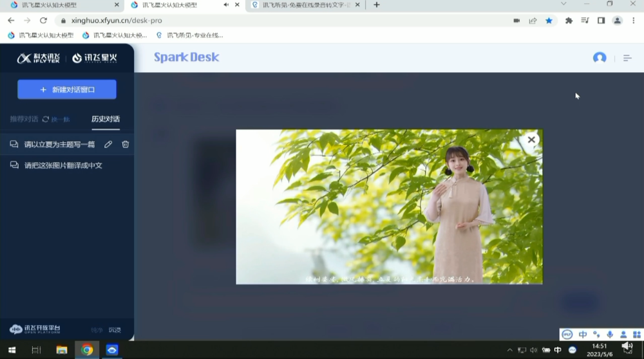Close the image preview popup
Image resolution: width=644 pixels, height=359 pixels.
click(x=531, y=140)
